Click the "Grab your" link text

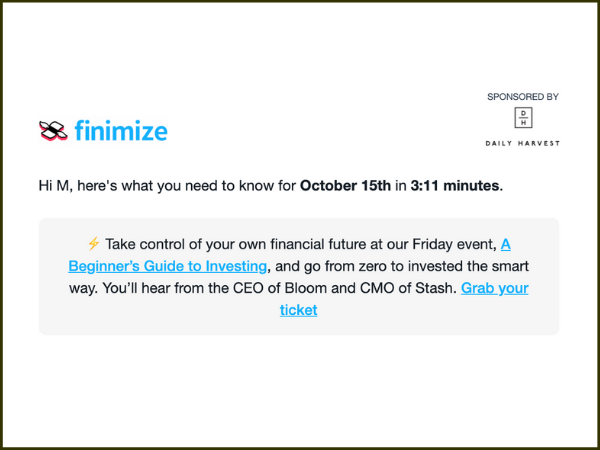(494, 288)
